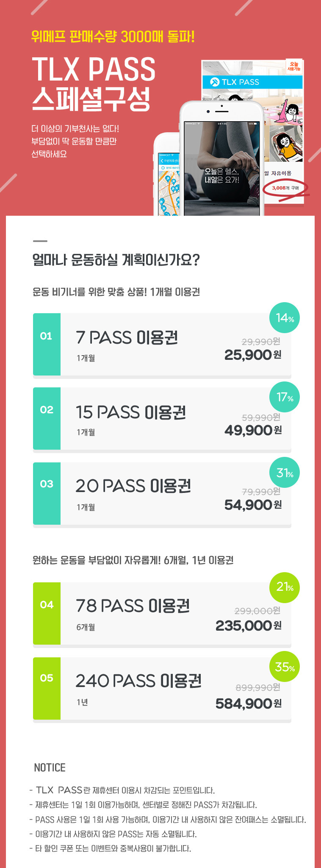The height and width of the screenshot is (868, 321).
Task: Click the 14% discount circle badge
Action: tap(285, 318)
